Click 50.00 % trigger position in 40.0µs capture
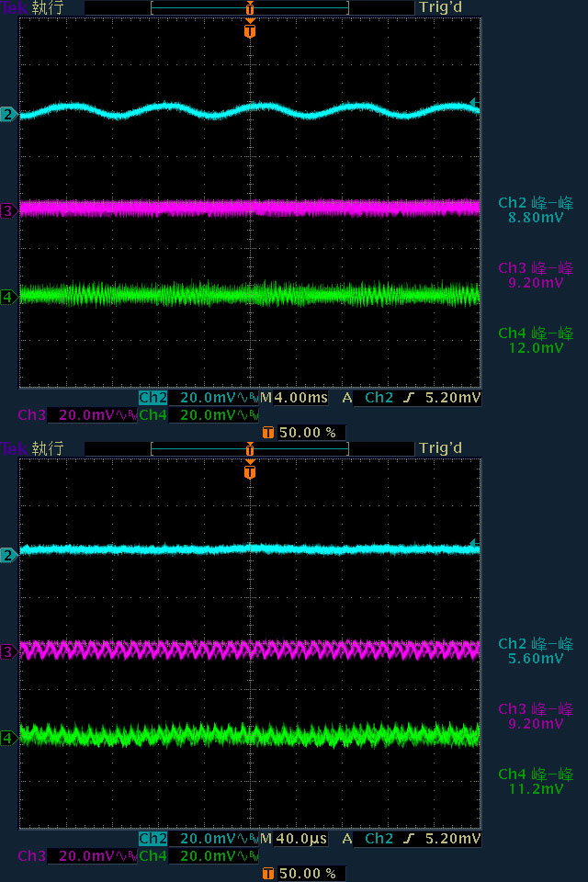The width and height of the screenshot is (588, 882). pyautogui.click(x=307, y=874)
